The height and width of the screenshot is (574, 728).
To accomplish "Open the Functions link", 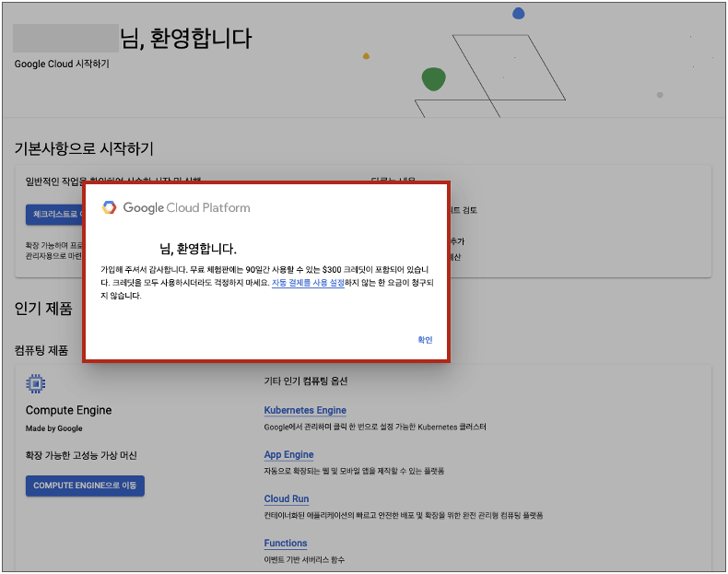I will pyautogui.click(x=286, y=543).
